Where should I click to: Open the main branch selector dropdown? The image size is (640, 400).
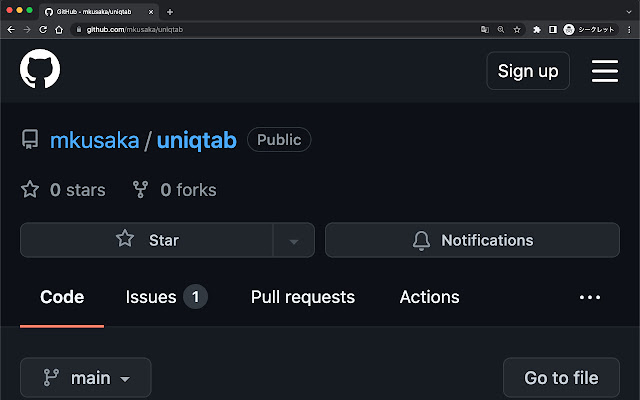click(x=86, y=378)
